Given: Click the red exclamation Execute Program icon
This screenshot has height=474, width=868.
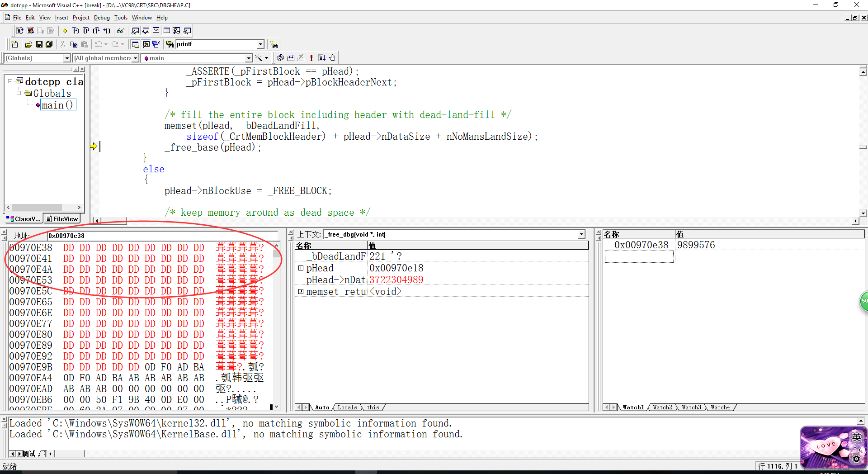Looking at the screenshot, I should (x=311, y=58).
